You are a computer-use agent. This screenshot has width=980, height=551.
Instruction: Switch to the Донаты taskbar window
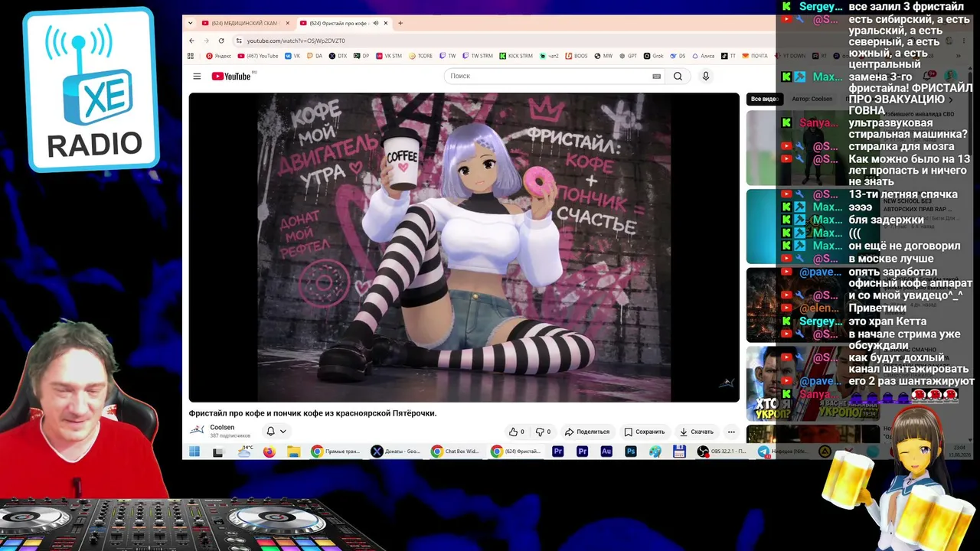click(396, 452)
